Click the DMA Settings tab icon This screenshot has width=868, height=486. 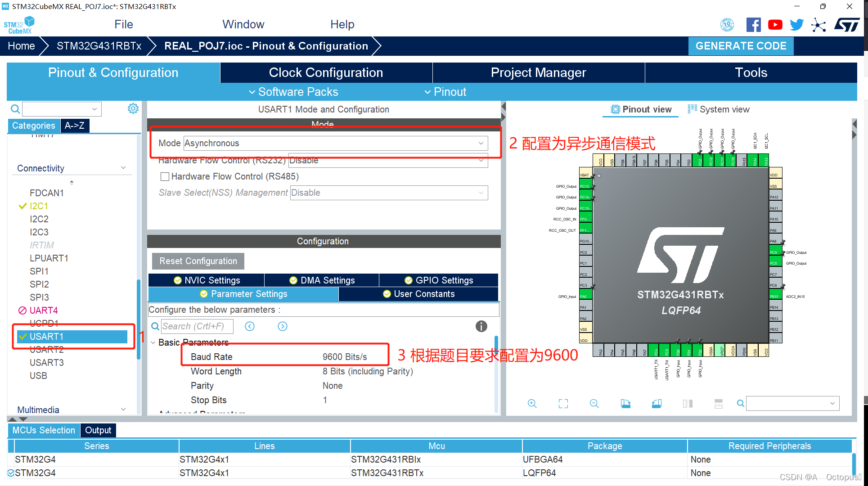pyautogui.click(x=327, y=279)
